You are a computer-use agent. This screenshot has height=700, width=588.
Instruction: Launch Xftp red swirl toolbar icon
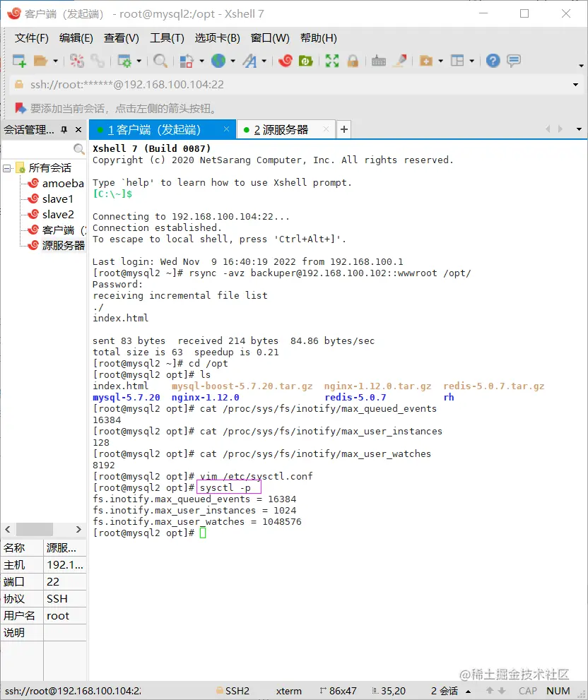click(285, 61)
